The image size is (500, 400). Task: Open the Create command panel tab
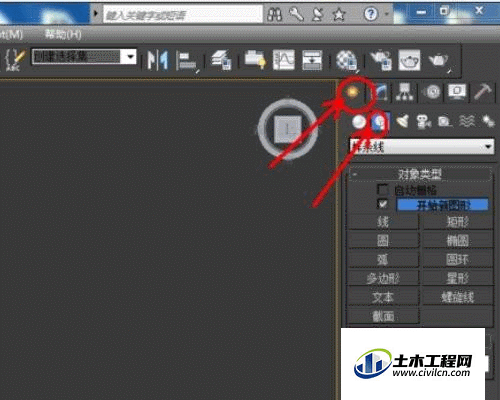352,92
